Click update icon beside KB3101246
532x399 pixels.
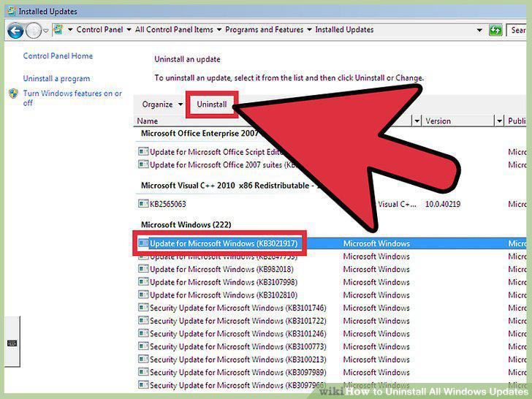click(x=143, y=333)
